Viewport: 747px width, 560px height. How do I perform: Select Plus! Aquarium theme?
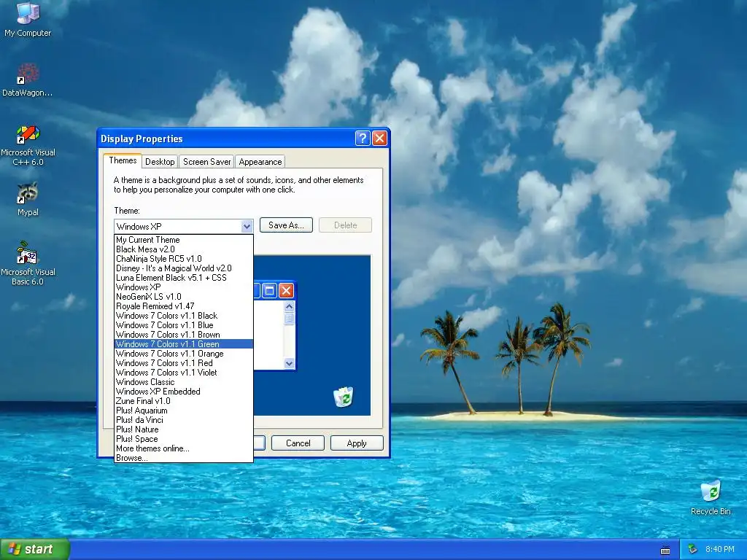click(x=184, y=411)
